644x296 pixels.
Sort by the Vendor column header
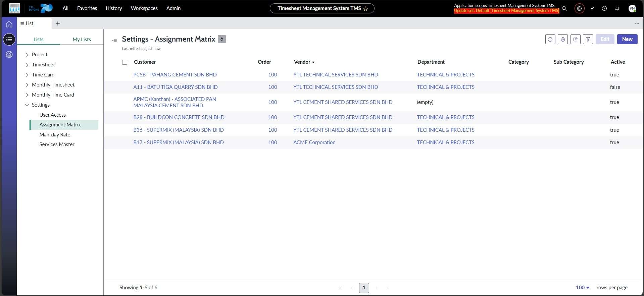click(302, 62)
